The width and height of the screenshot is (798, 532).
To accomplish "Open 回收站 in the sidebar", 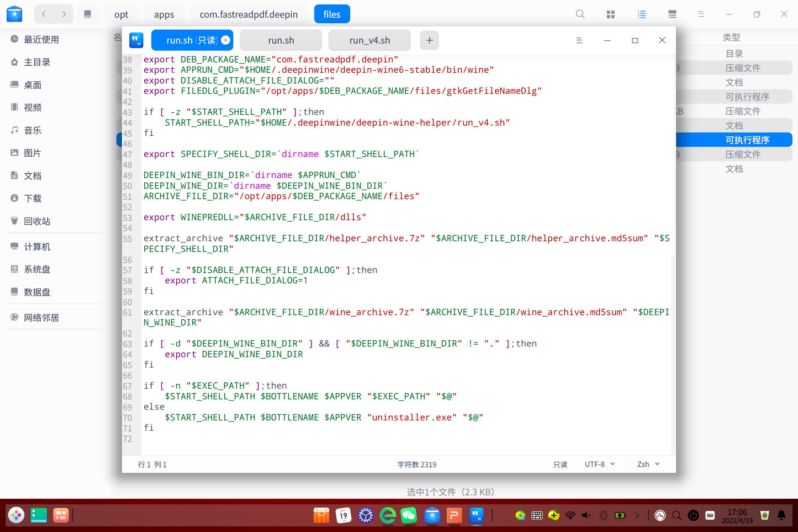I will [x=37, y=221].
